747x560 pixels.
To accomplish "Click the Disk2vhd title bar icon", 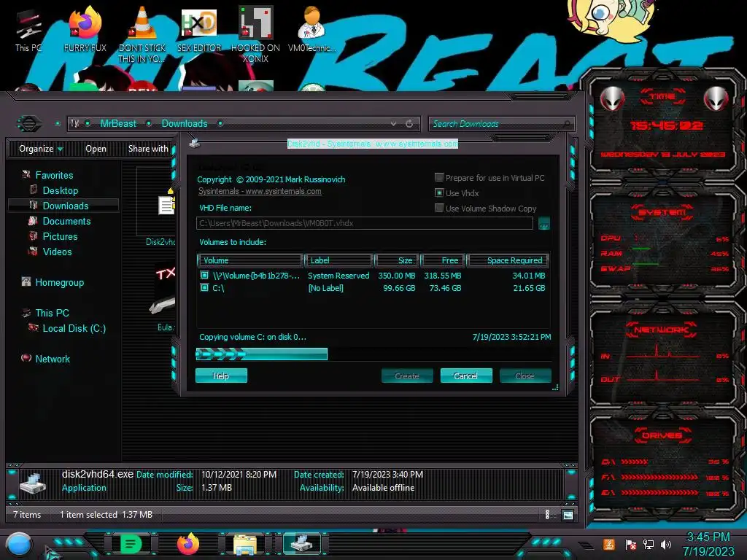I will coord(194,142).
